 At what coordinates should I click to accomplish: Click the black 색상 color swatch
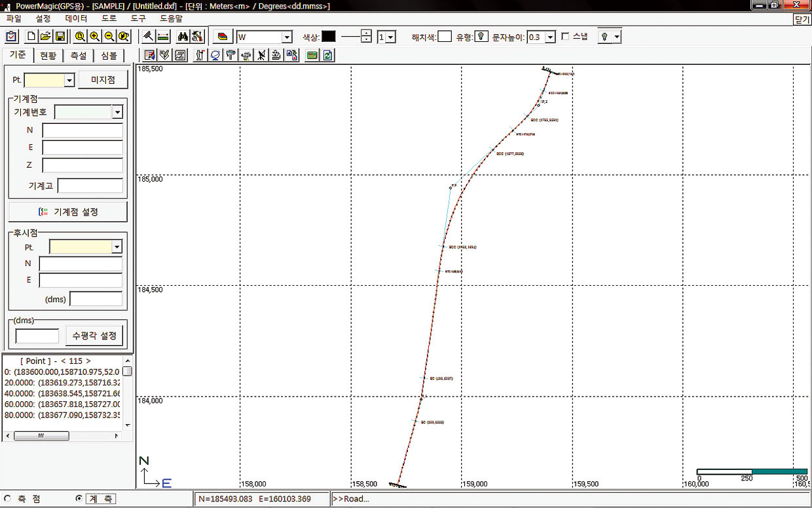tap(329, 37)
